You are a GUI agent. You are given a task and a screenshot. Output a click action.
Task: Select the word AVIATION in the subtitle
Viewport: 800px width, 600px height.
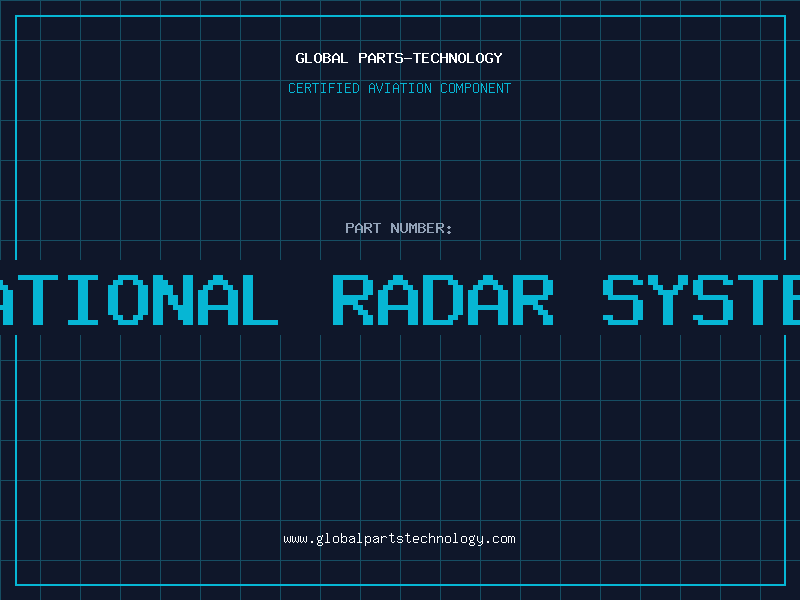(399, 88)
